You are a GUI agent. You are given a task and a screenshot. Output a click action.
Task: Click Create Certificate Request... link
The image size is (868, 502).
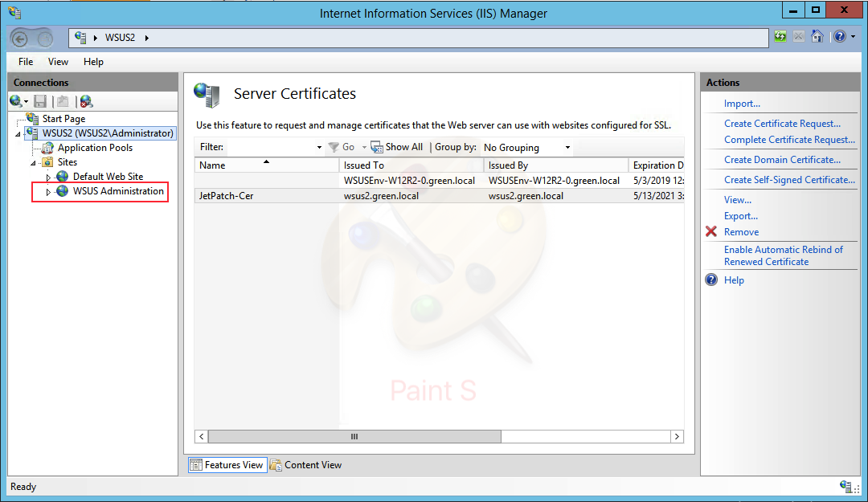782,124
